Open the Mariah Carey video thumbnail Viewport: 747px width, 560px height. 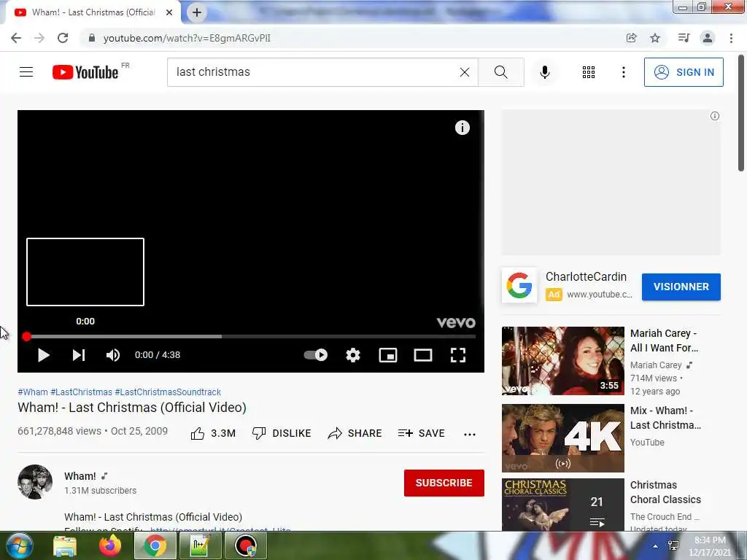[x=563, y=361]
